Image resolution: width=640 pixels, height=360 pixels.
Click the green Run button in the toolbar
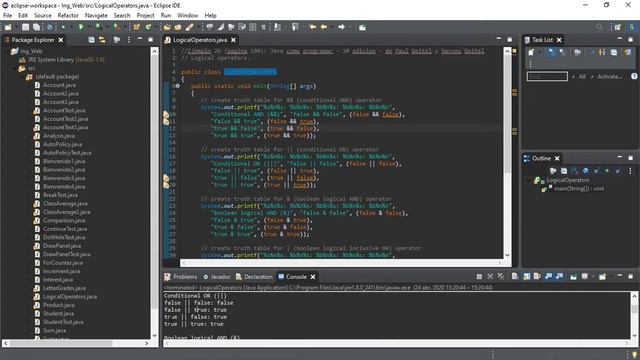81,27
